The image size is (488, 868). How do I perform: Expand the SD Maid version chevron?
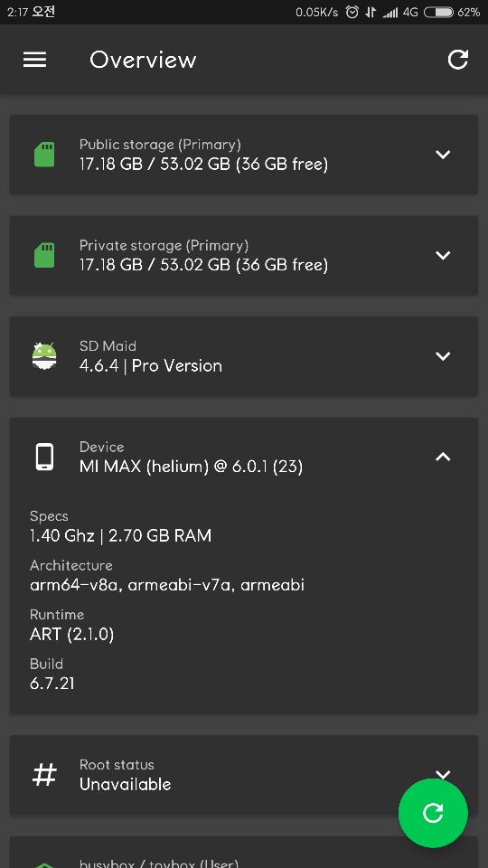[x=443, y=356]
